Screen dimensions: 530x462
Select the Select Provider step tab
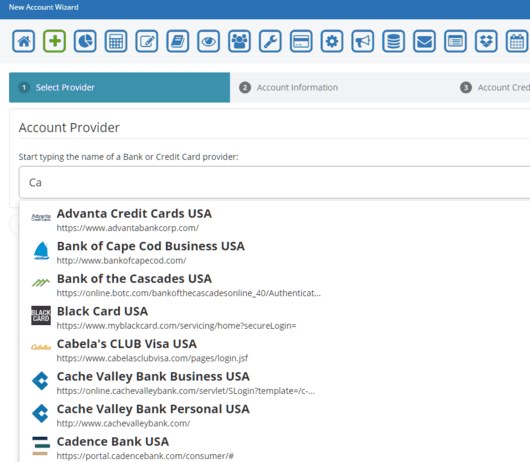click(119, 87)
